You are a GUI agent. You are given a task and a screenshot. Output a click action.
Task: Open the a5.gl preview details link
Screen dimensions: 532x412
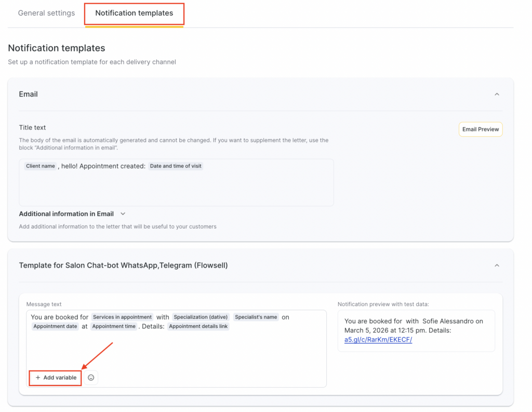378,339
